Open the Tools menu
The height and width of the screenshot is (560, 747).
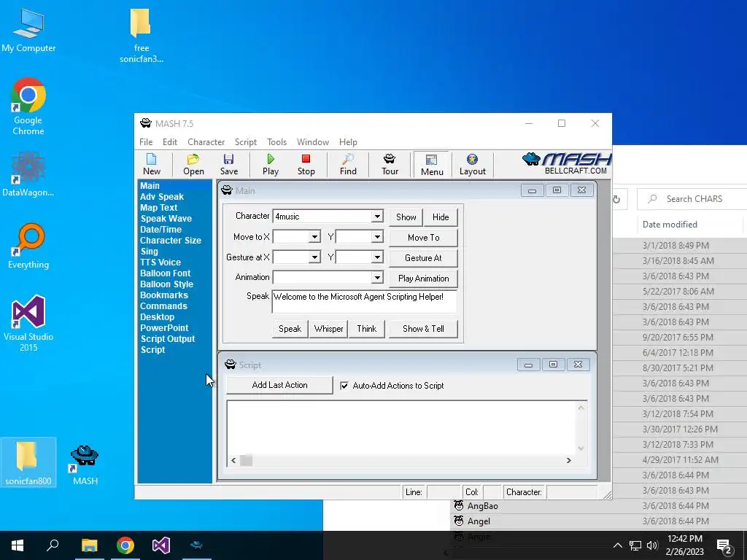click(x=276, y=142)
